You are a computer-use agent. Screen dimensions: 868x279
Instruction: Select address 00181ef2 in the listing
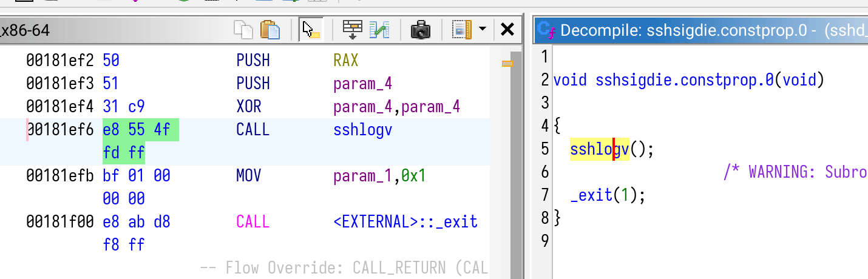pos(59,61)
